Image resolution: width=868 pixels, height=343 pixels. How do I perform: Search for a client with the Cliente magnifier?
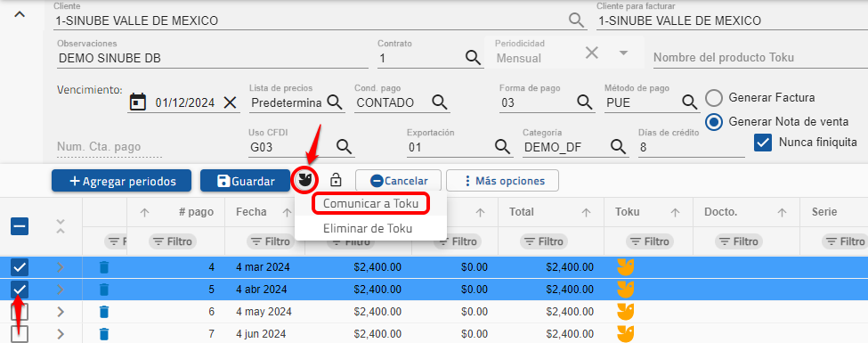576,20
